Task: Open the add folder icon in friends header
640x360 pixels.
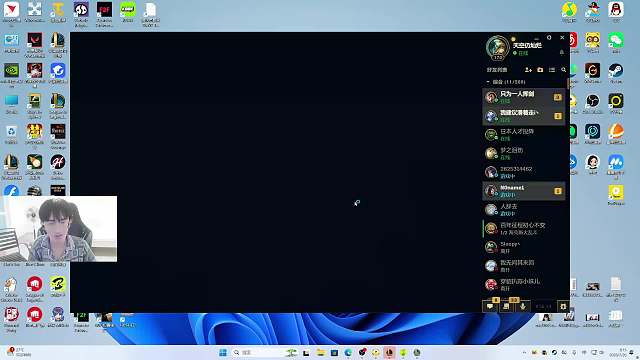Action: point(540,70)
